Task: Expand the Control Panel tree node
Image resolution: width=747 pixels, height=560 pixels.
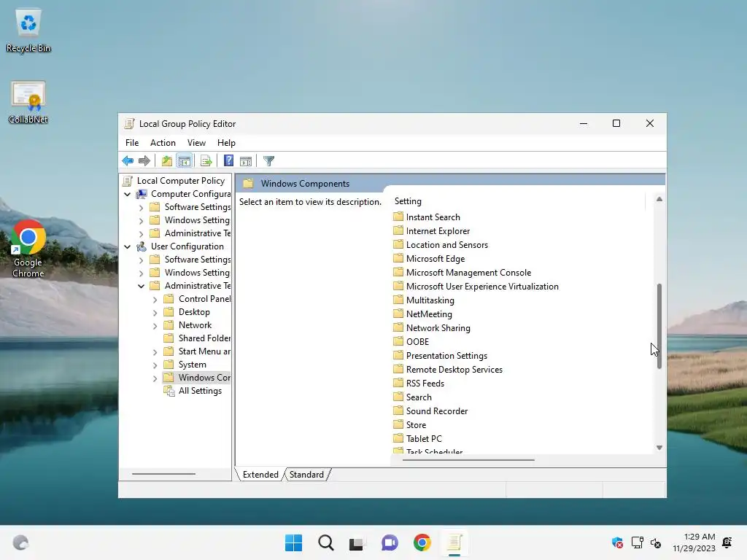Action: [x=155, y=300]
